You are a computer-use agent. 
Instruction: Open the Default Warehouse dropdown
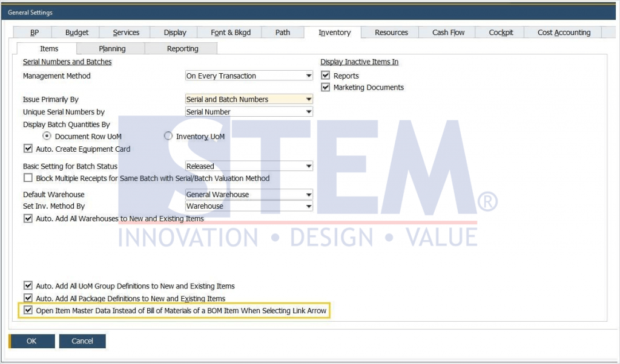[x=309, y=194]
